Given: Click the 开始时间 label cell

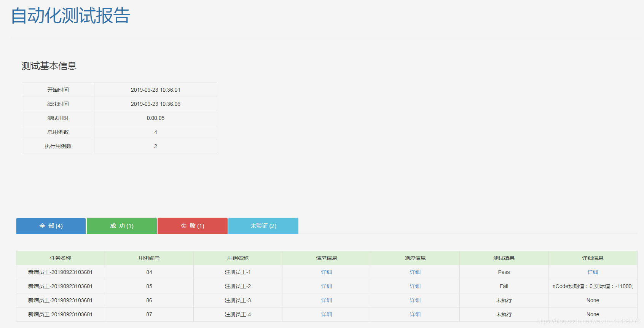Looking at the screenshot, I should coord(58,90).
